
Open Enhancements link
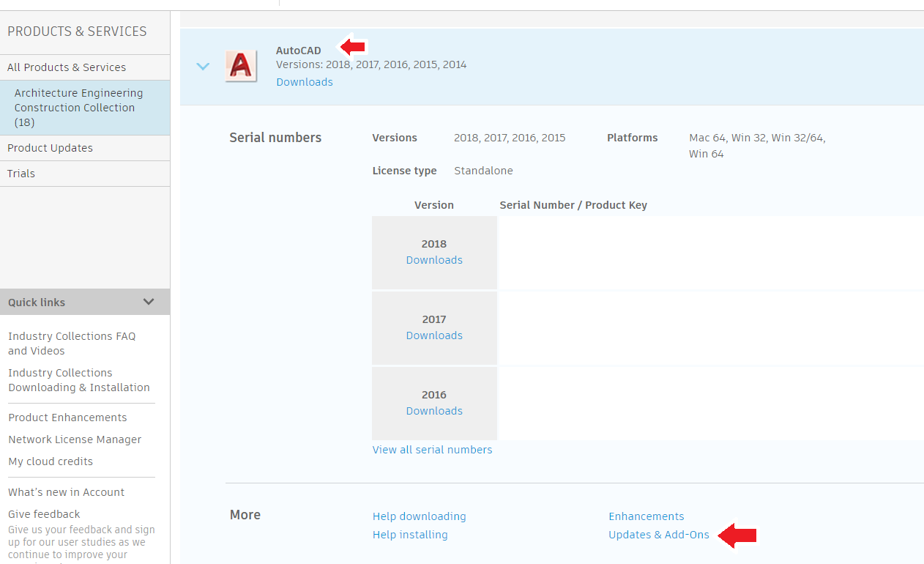click(647, 516)
